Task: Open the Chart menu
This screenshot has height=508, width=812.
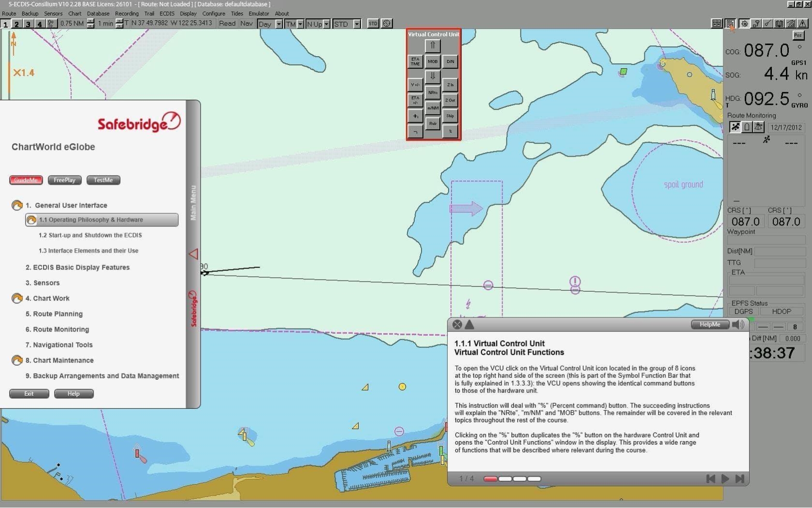Action: 74,14
